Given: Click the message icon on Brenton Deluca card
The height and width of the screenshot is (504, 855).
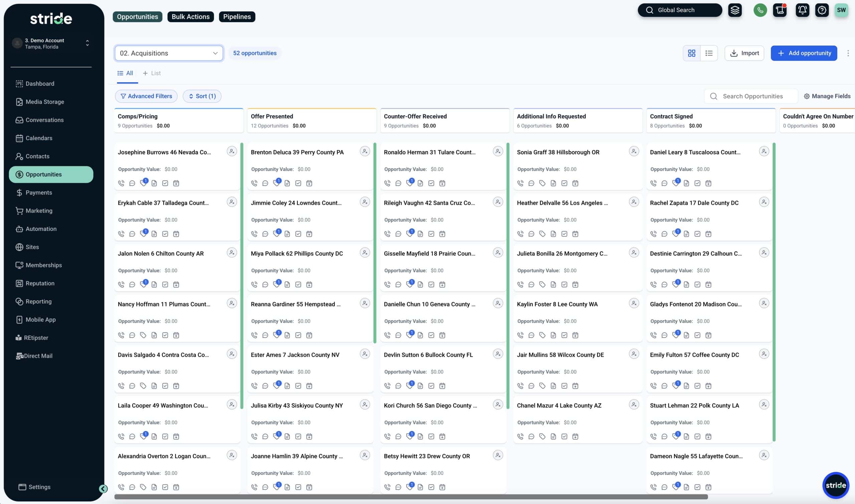Looking at the screenshot, I should 265,183.
